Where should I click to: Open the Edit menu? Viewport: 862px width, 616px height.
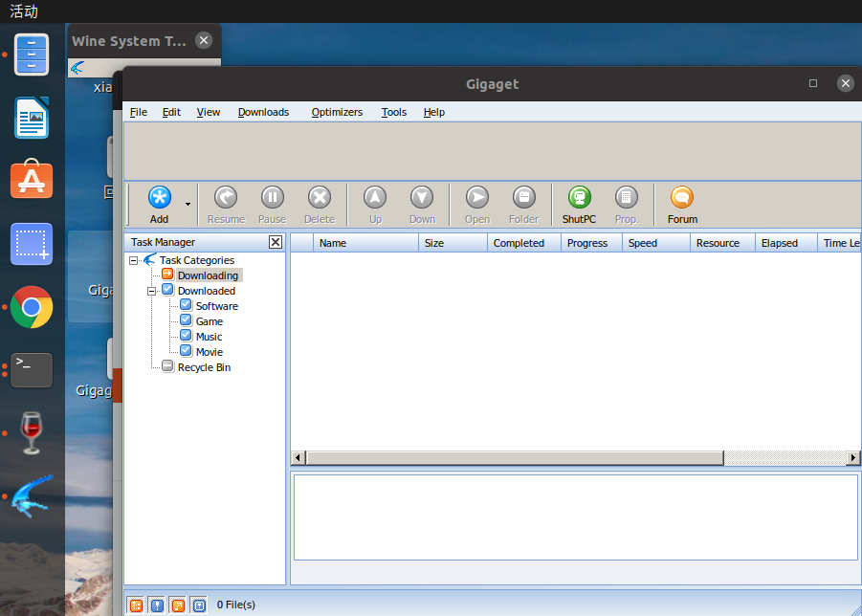pyautogui.click(x=171, y=112)
